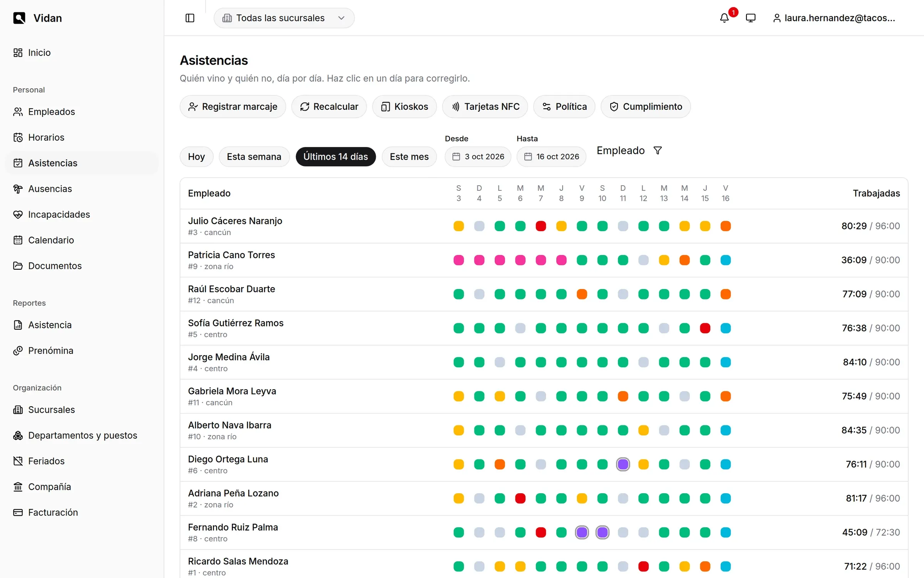Open Política settings
924x578 pixels.
coord(564,107)
